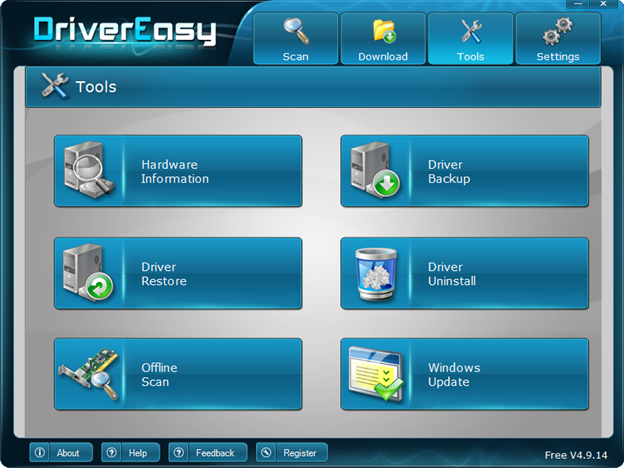624x468 pixels.
Task: Click the info icon beside About
Action: (x=39, y=452)
